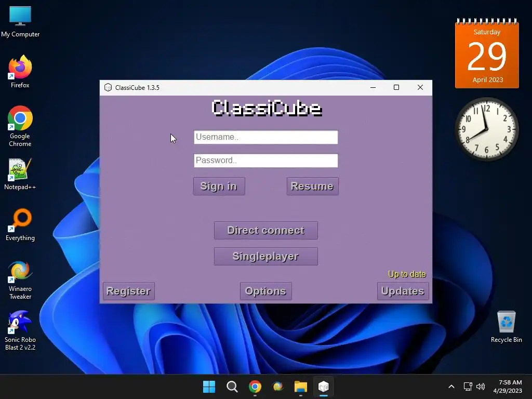Open Winaero Tweaker from the taskbar
The width and height of the screenshot is (532, 399).
click(278, 387)
